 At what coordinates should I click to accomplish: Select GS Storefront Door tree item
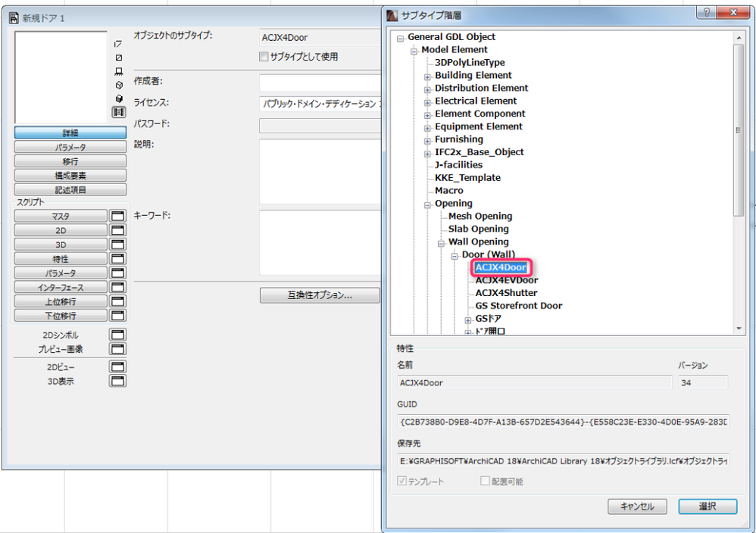coord(518,306)
